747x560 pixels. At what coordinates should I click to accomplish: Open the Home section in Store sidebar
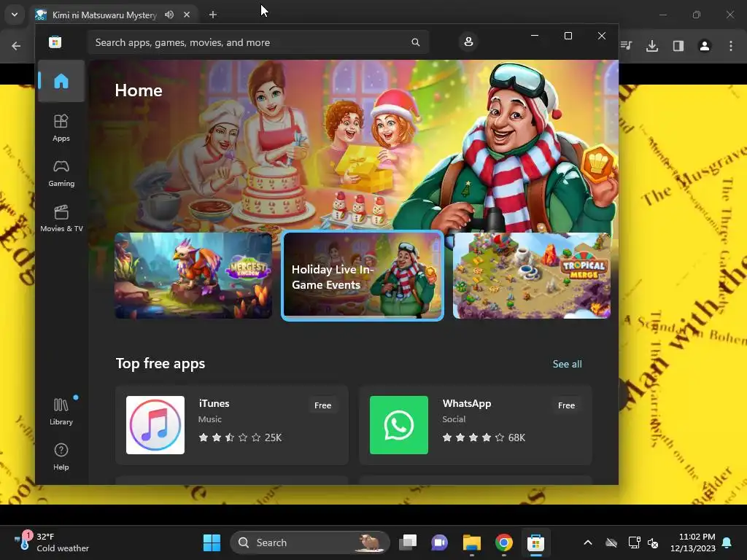pyautogui.click(x=61, y=81)
